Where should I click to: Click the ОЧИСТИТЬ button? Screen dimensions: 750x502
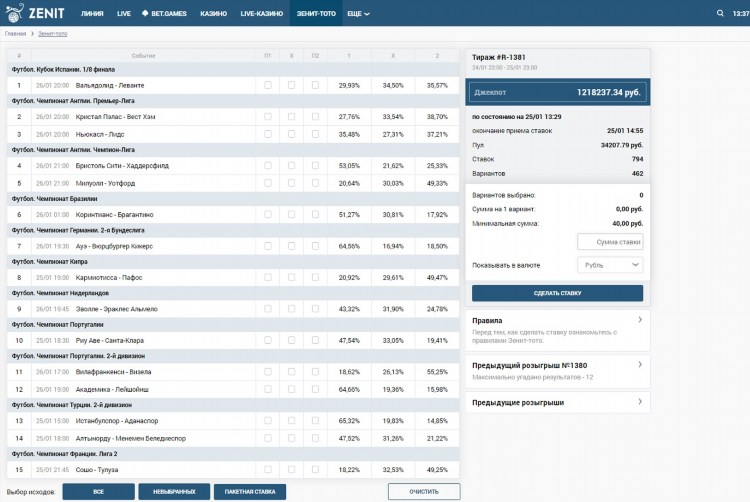pyautogui.click(x=424, y=491)
